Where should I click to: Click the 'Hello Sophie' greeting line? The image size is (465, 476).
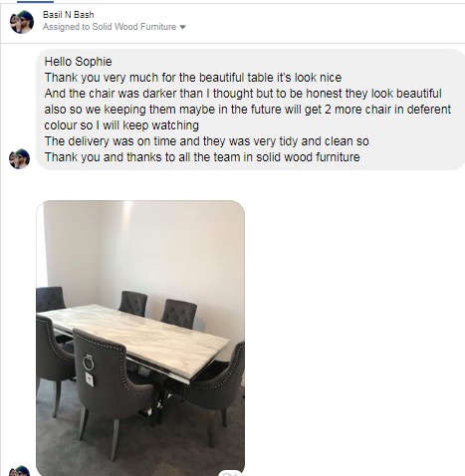coord(78,62)
